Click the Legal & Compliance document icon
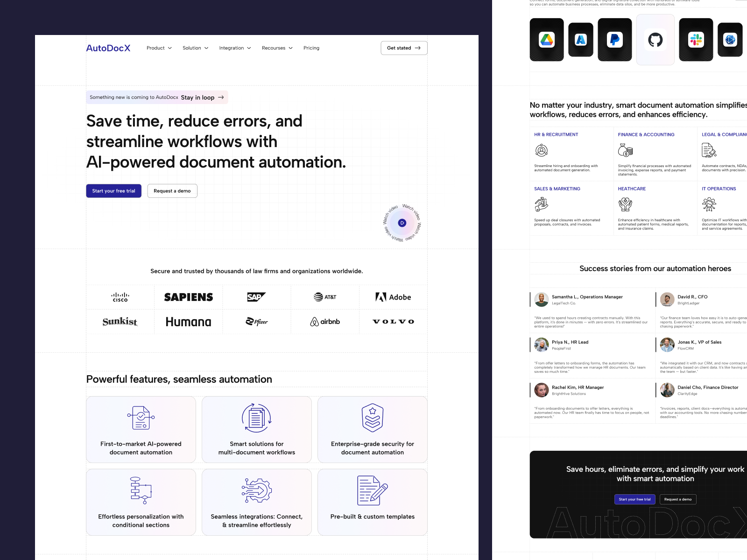The image size is (747, 560). 709,150
